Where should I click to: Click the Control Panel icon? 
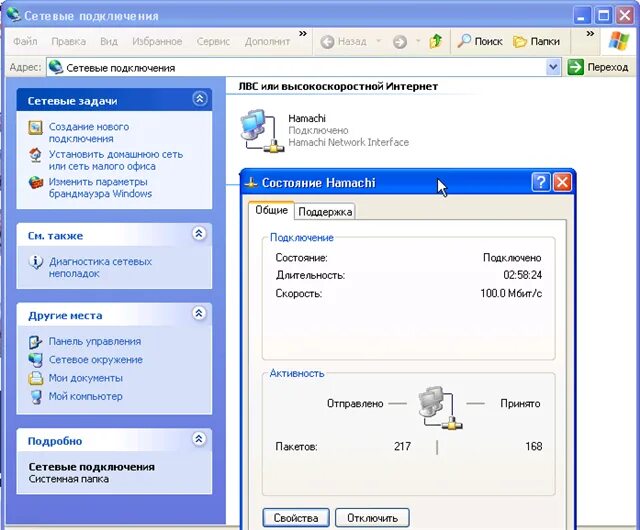click(x=36, y=342)
